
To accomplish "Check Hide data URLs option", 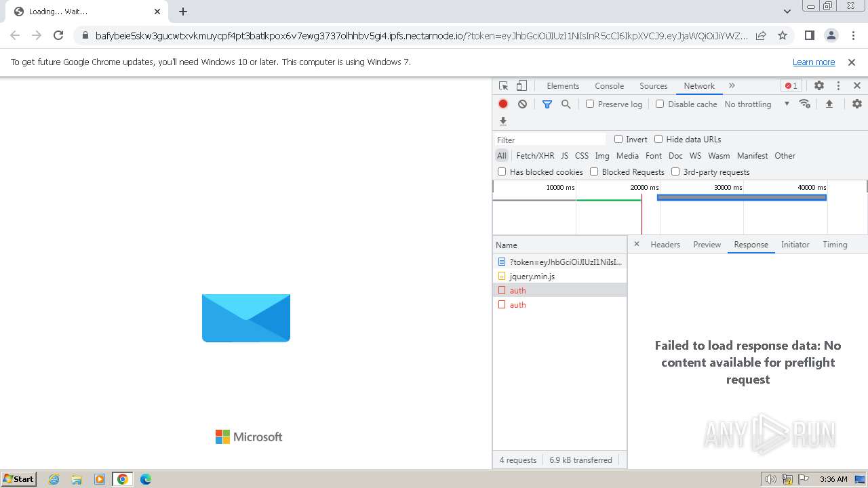I will click(x=658, y=139).
